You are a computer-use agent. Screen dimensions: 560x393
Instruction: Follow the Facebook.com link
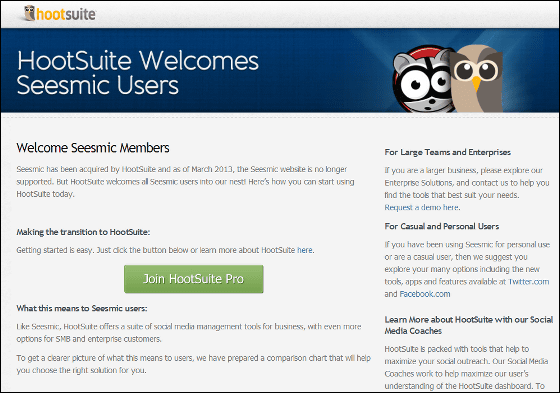point(425,294)
